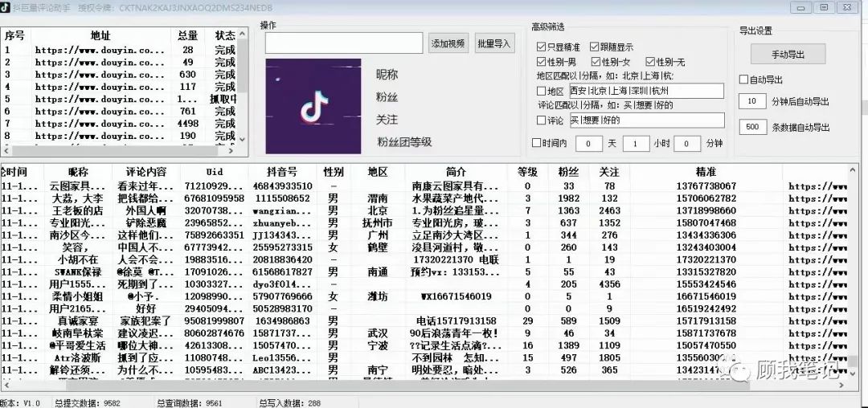Viewport: 868px width, 408px height.
Task: Sort results by 精准 column header
Action: tap(706, 172)
